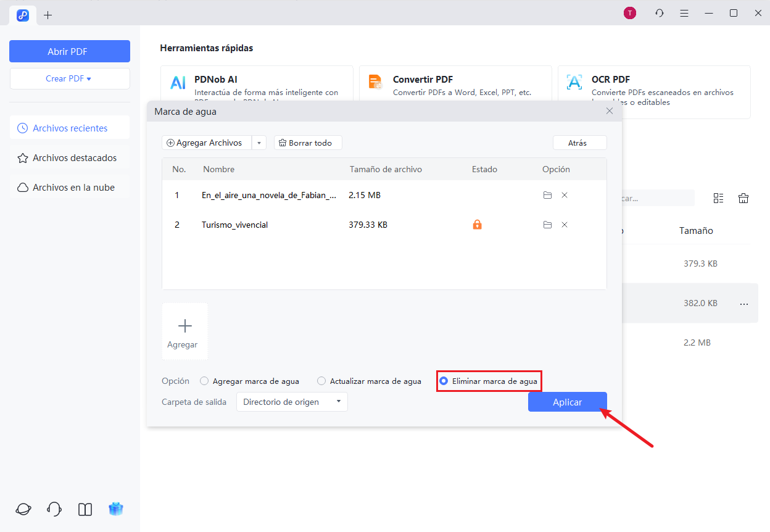770x532 pixels.
Task: Open the user guide book icon
Action: (x=85, y=509)
